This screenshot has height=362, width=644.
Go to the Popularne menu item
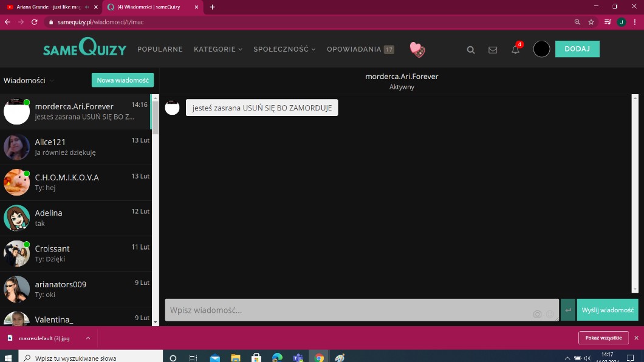160,49
